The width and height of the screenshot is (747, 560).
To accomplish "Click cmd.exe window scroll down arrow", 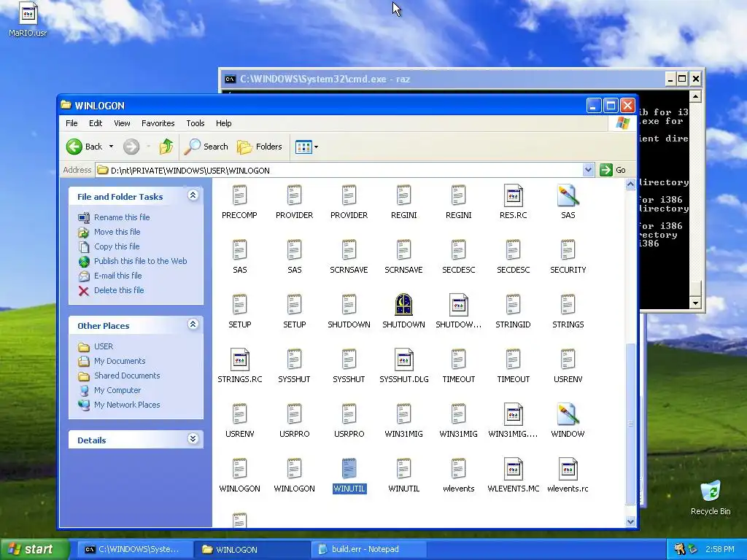I will click(695, 303).
